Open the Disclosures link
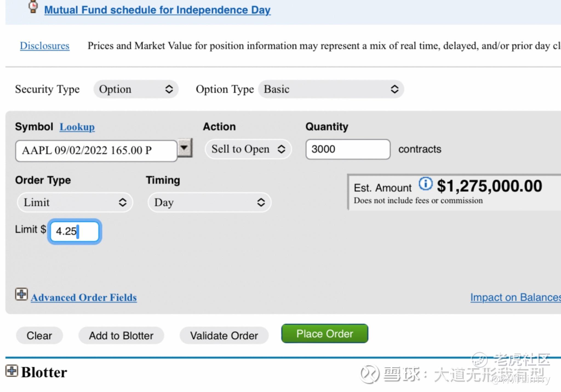561x392 pixels. pyautogui.click(x=45, y=46)
